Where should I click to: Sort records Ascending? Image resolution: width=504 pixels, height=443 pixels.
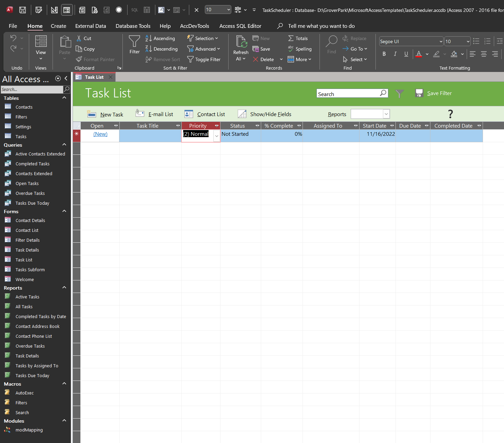tap(160, 38)
